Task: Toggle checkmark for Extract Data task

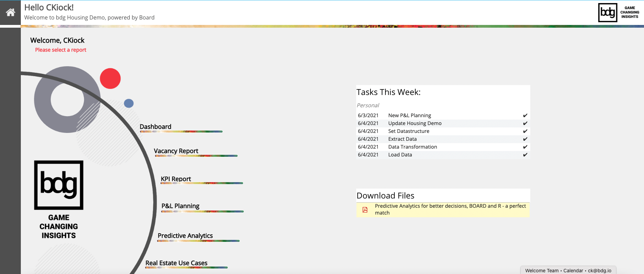Action: tap(525, 139)
